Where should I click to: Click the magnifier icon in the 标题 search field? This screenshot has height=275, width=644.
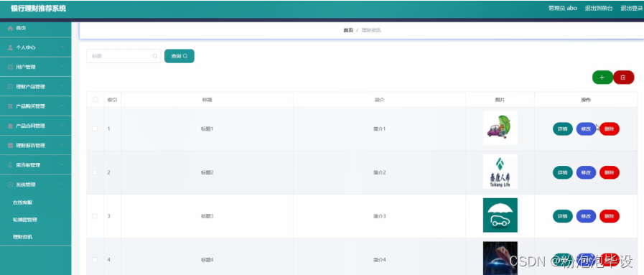tap(155, 56)
